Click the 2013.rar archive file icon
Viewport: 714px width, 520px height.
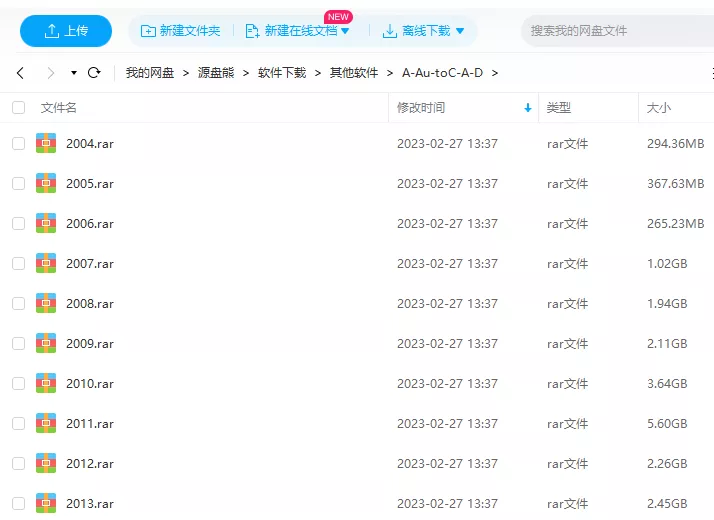(x=46, y=503)
